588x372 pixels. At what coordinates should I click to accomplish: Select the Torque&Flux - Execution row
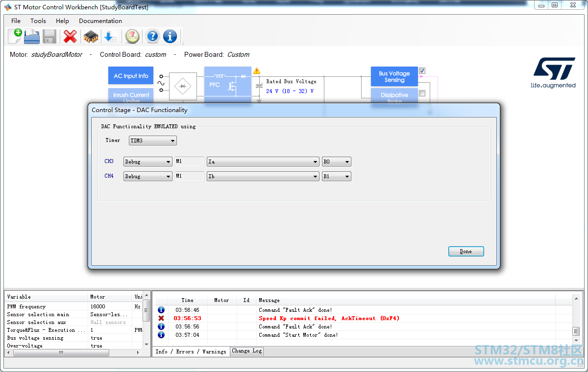pos(74,330)
